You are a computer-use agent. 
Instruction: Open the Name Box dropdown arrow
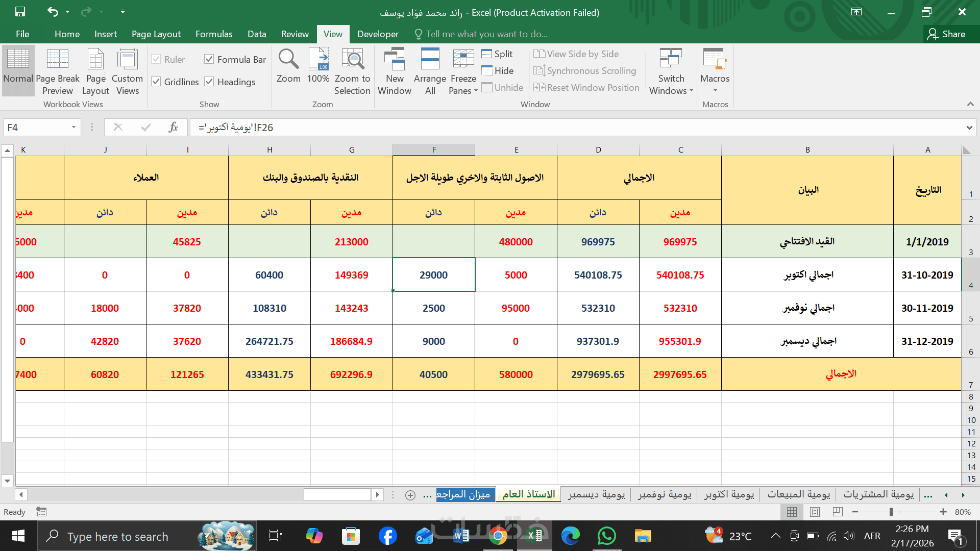click(x=73, y=127)
